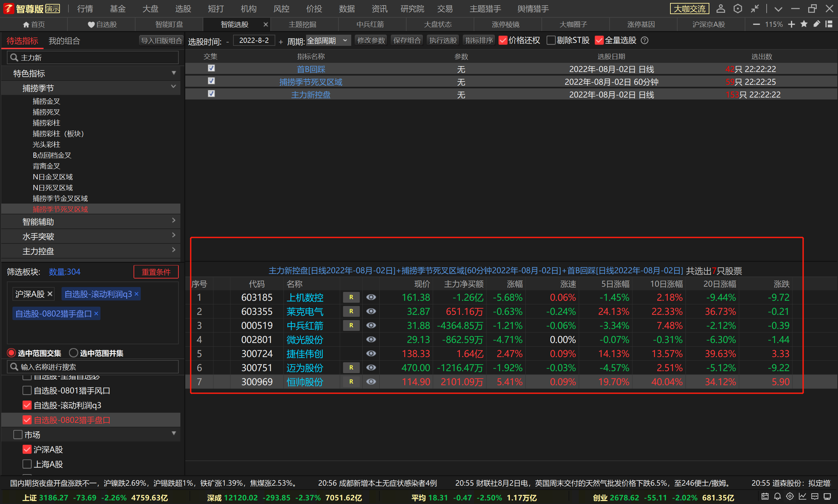Viewport: 838px width, 504px height.
Task: Open the 周期 全部周期 dropdown
Action: (328, 40)
